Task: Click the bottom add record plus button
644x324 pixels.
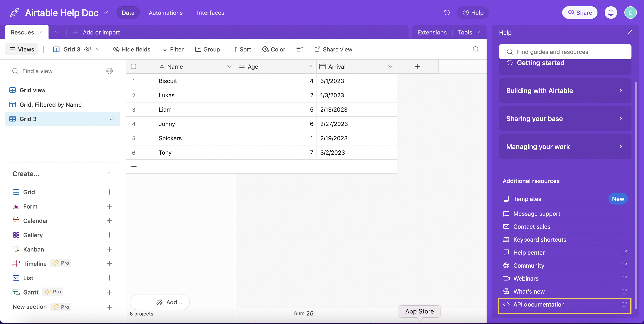Action: [x=141, y=302]
